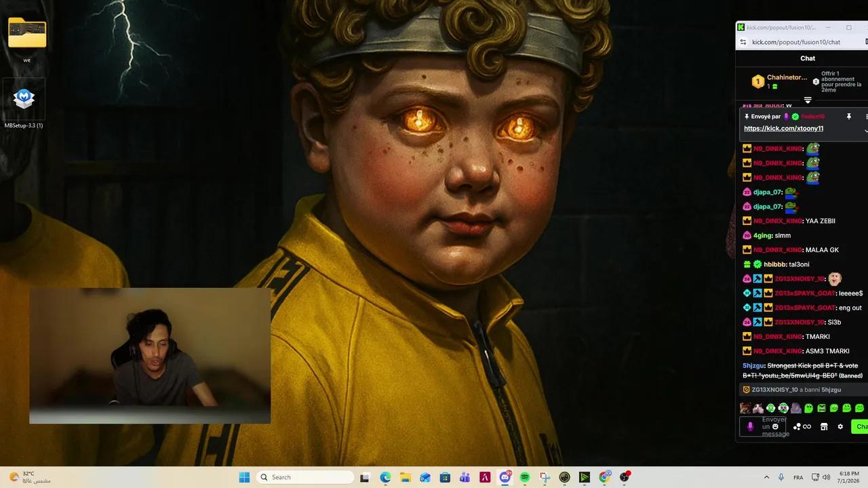
Task: Open the https://kick.com/xtoony11 link
Action: (783, 129)
